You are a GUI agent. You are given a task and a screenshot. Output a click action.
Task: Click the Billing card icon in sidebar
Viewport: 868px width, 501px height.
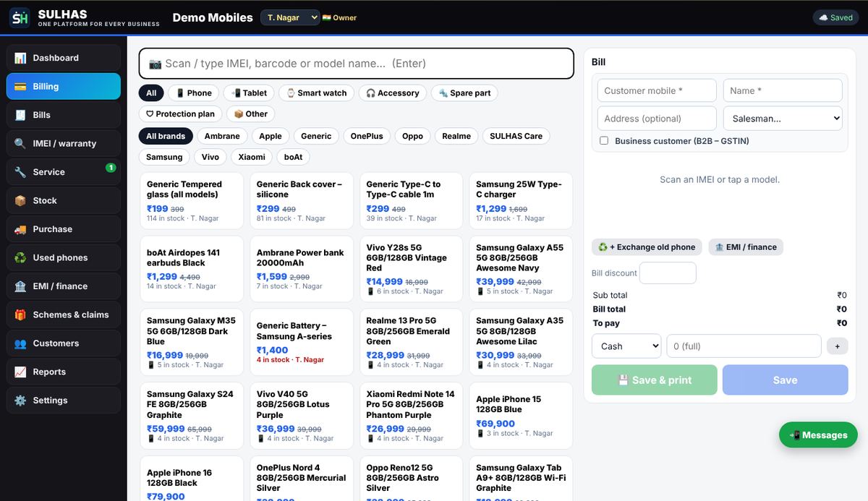(20, 86)
